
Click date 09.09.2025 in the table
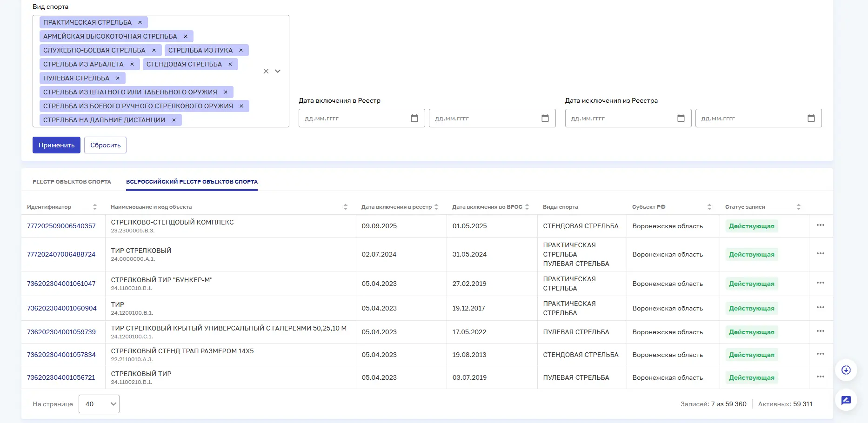point(379,226)
